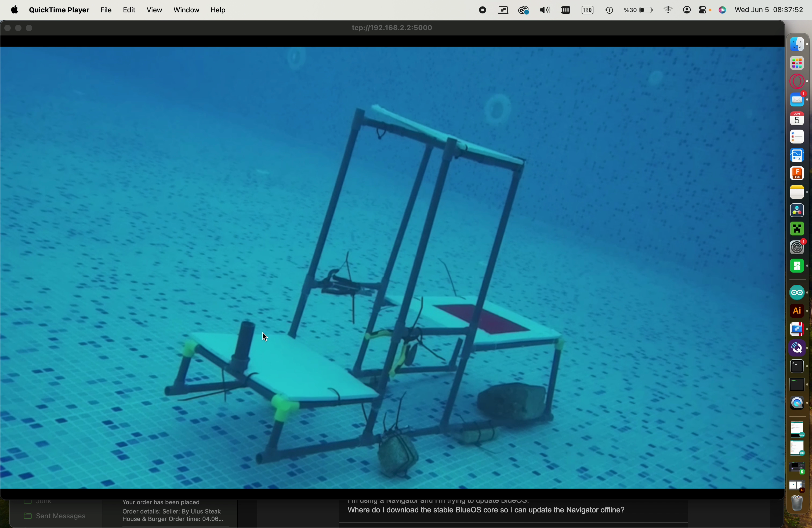This screenshot has height=528, width=812.
Task: Minimize the QuickTime stream window
Action: tap(19, 28)
